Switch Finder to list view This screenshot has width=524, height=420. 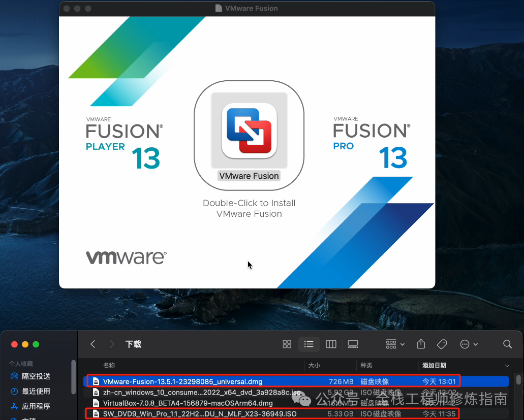tap(309, 344)
